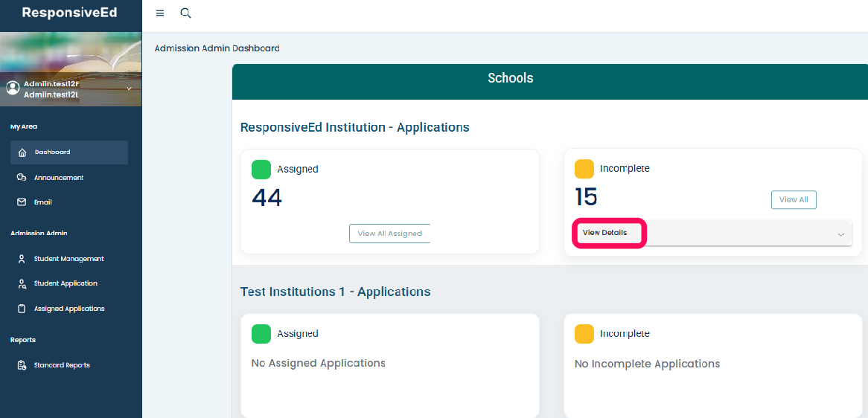
Task: Expand the admin user profile chevron
Action: tap(129, 89)
